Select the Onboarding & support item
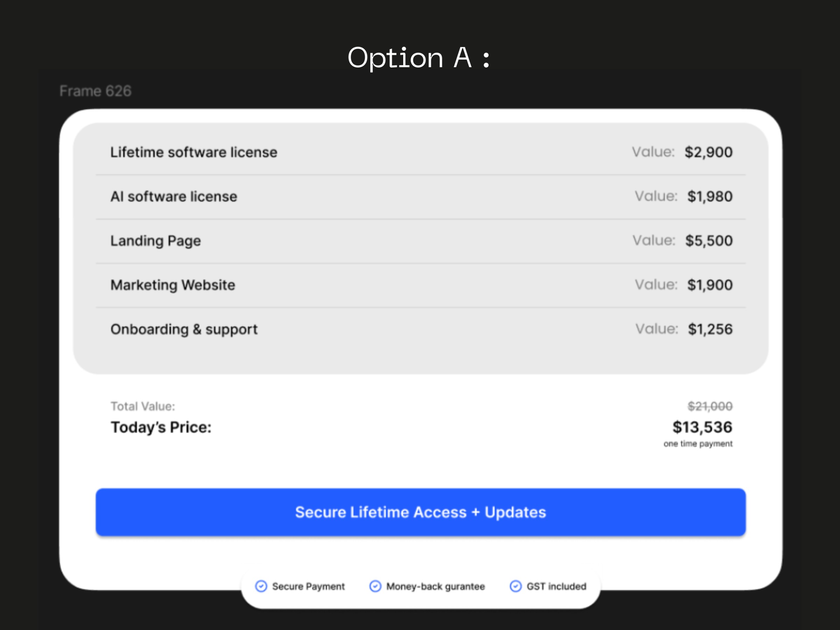Screen dimensions: 840x630 (x=184, y=329)
